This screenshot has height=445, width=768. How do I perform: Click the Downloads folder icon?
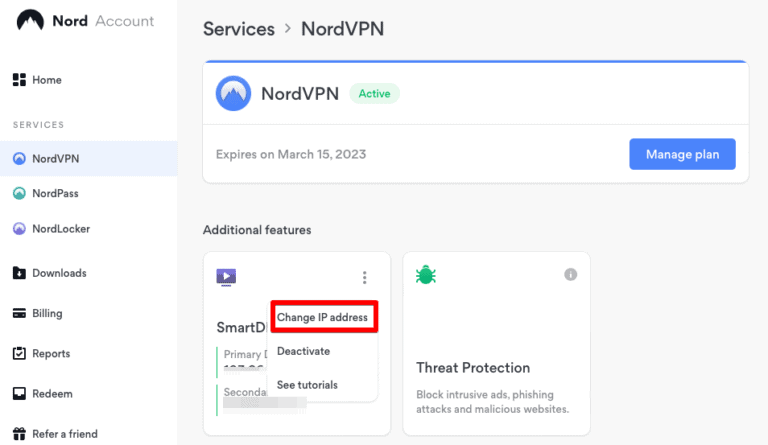[x=19, y=273]
